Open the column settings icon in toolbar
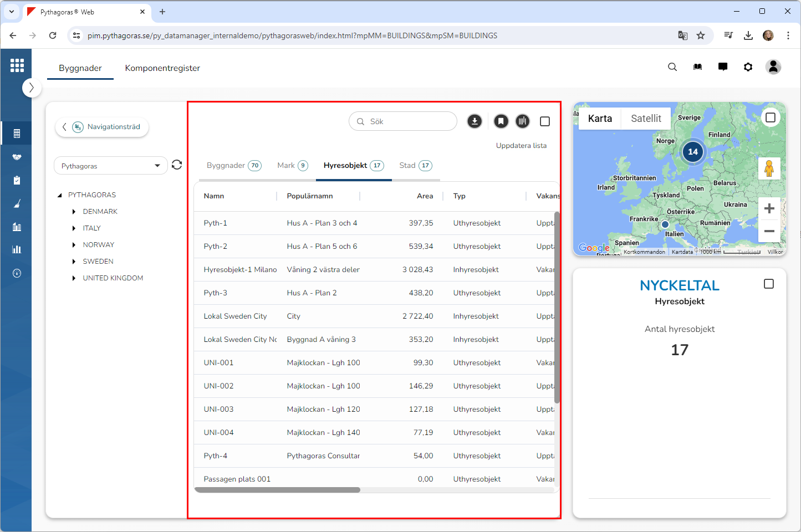801x532 pixels. 523,121
